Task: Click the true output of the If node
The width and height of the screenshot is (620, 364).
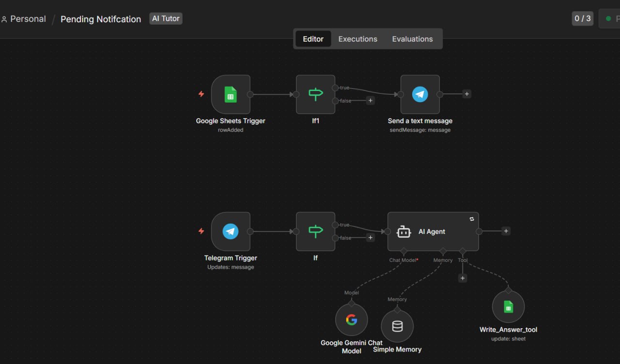Action: [335, 225]
